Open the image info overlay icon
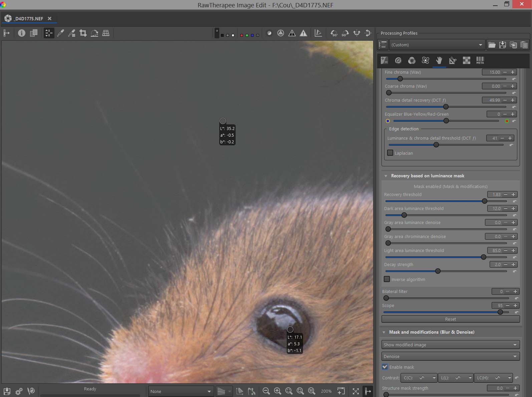Screen dimensions: 532x397 [22, 33]
